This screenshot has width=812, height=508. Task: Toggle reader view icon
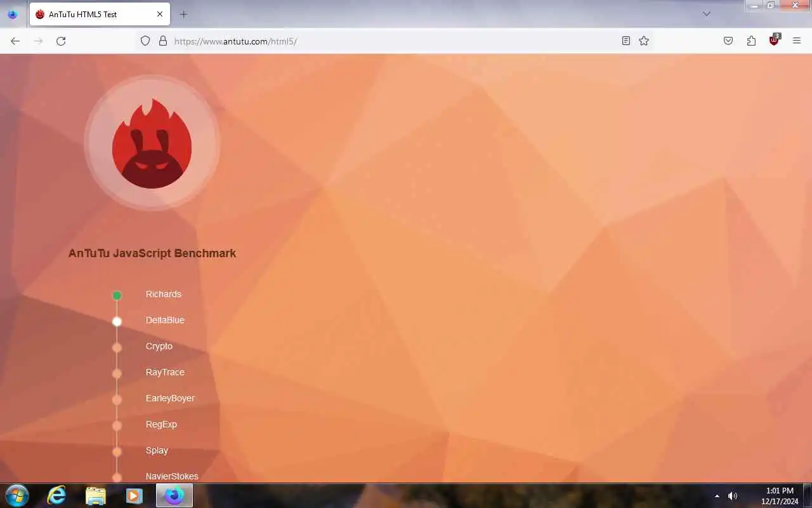626,41
